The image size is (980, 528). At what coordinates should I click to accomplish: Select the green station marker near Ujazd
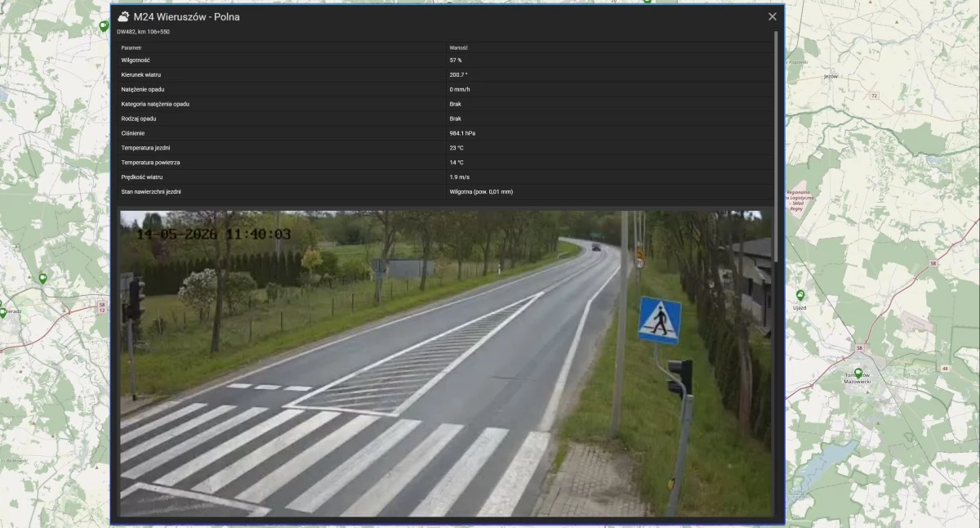(800, 294)
